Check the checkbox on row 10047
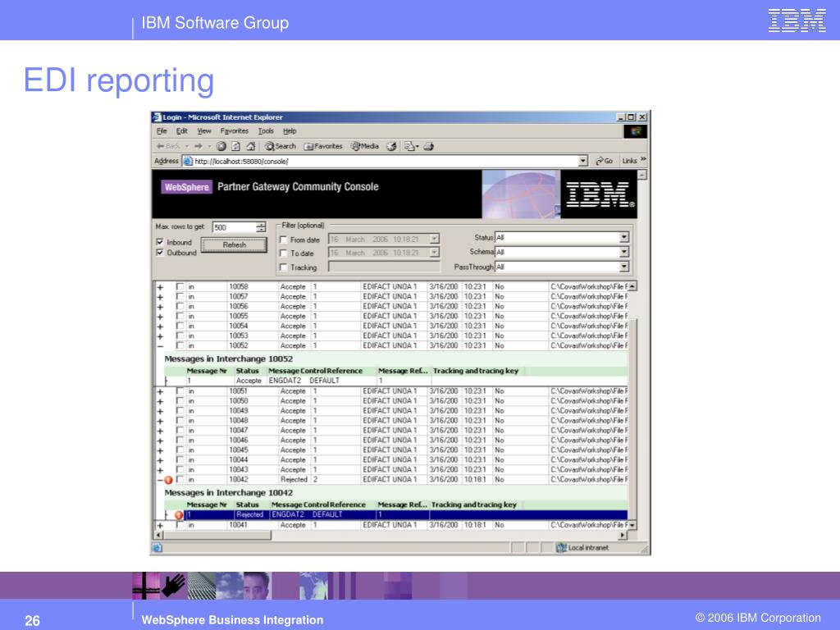Image resolution: width=840 pixels, height=630 pixels. pyautogui.click(x=180, y=430)
